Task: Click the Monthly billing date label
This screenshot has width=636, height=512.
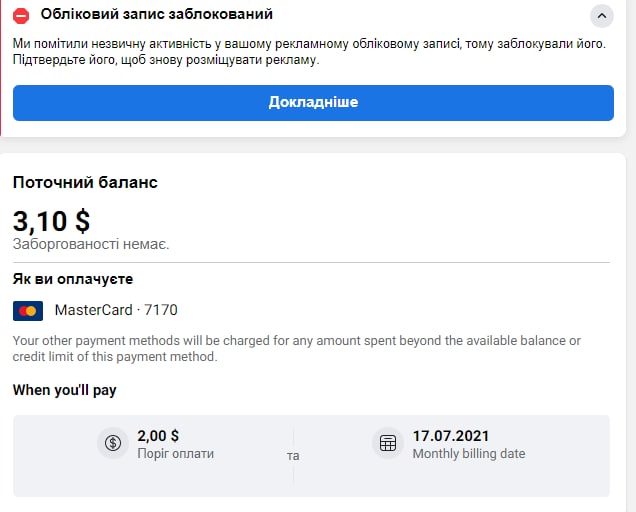Action: [469, 453]
